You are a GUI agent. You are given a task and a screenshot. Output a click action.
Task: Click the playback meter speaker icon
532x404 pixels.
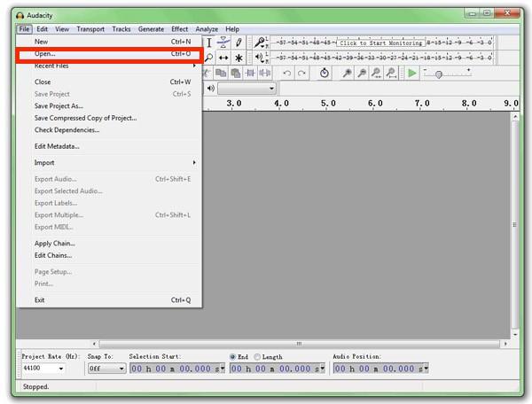click(x=259, y=58)
